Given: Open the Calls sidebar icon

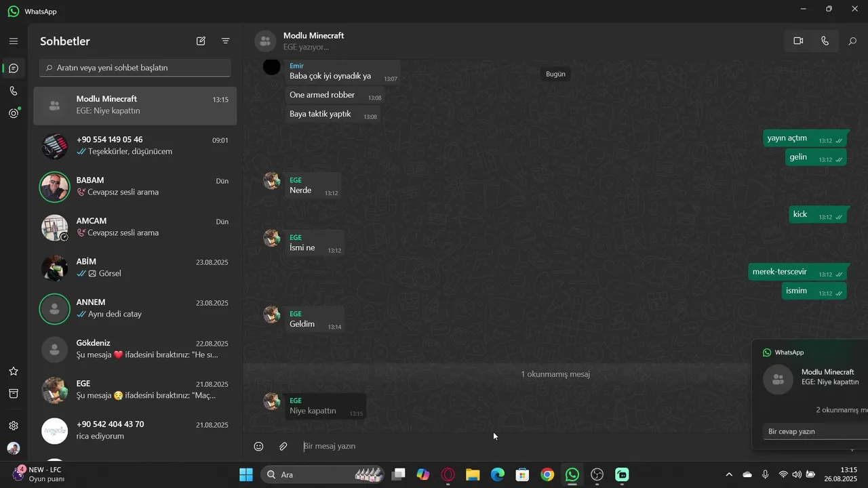Looking at the screenshot, I should tap(14, 91).
